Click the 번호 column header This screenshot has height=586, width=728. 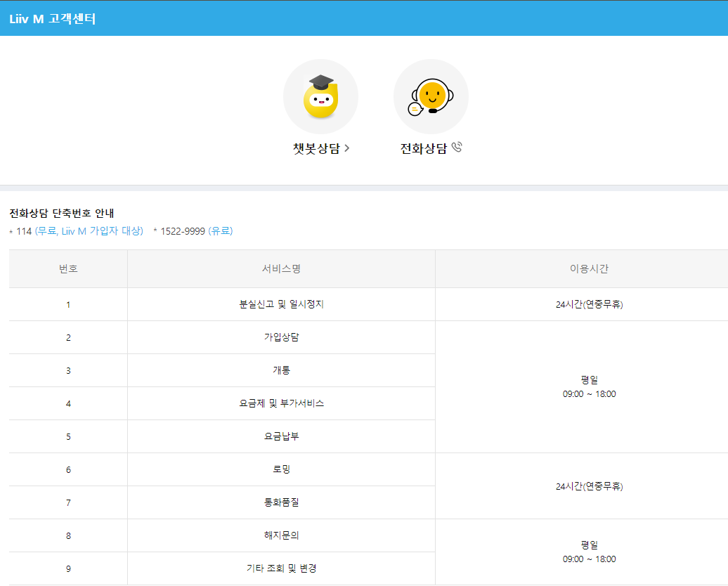[x=68, y=269]
